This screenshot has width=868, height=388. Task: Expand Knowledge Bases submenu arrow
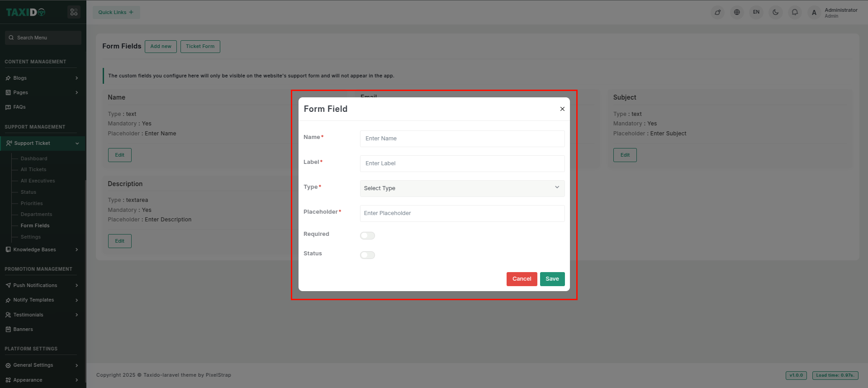[x=76, y=250]
